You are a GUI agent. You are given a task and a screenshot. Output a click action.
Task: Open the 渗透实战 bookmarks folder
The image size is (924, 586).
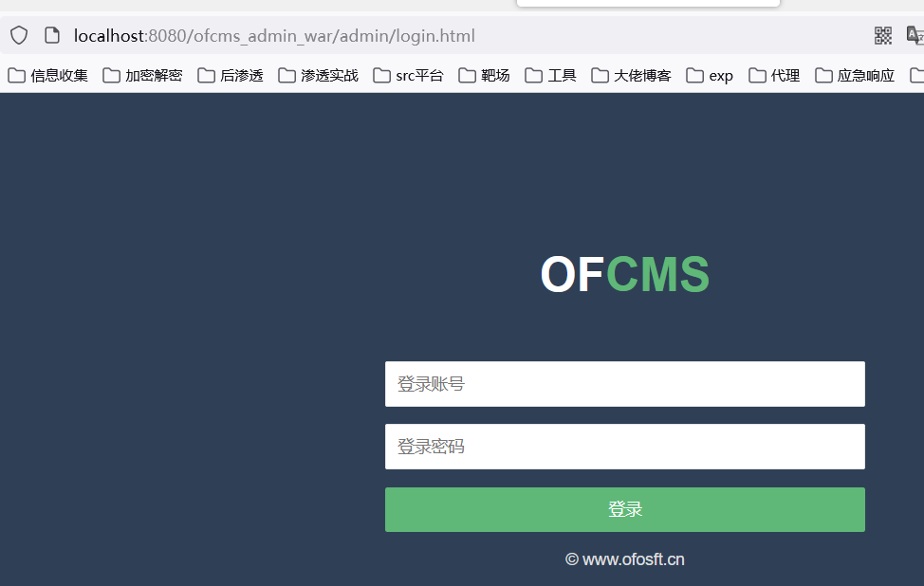coord(318,76)
